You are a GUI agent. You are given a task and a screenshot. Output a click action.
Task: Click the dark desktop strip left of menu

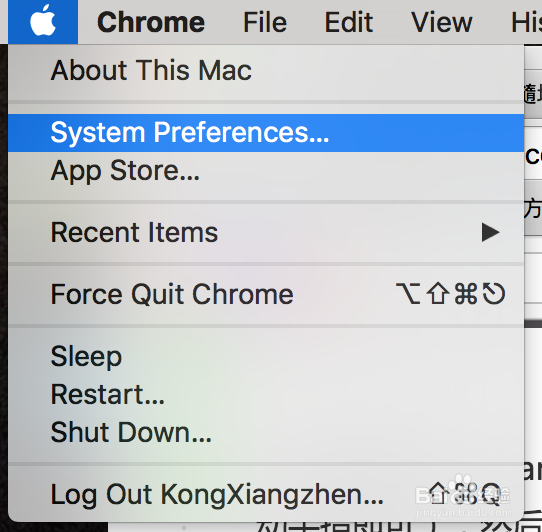[x=3, y=287]
